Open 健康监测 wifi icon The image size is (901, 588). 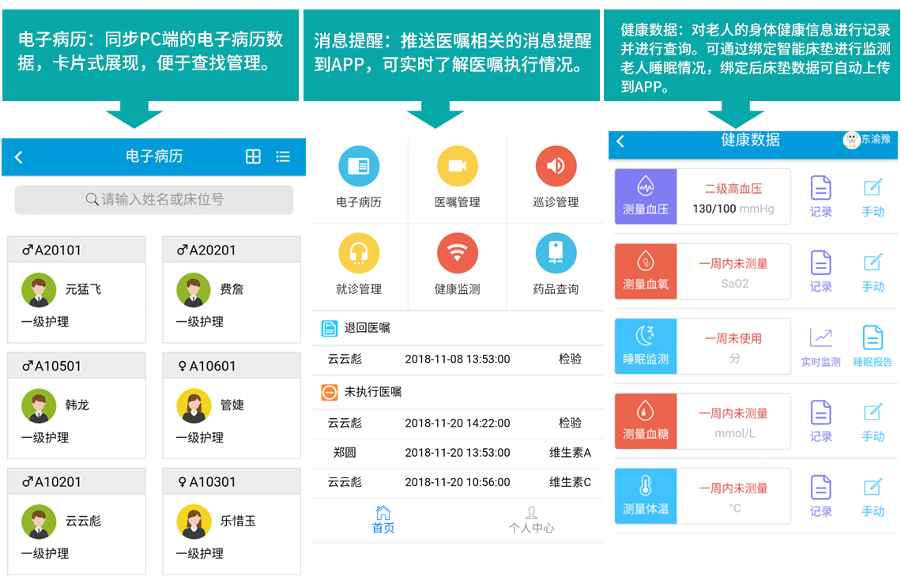[x=457, y=254]
